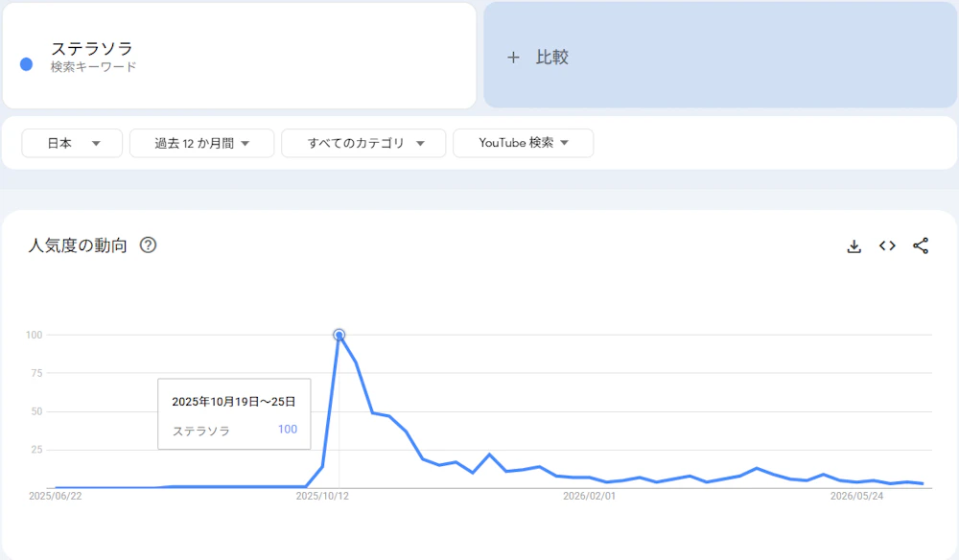Open the YouTube 検索 source dropdown
Viewport: 959px width, 560px height.
523,143
